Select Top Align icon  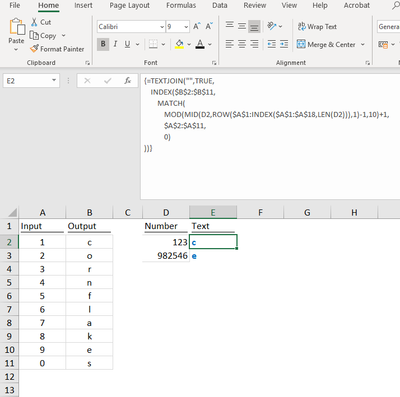230,25
